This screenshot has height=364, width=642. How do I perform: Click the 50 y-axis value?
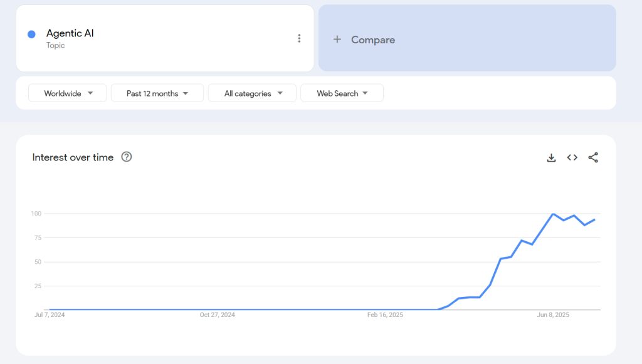coord(38,262)
